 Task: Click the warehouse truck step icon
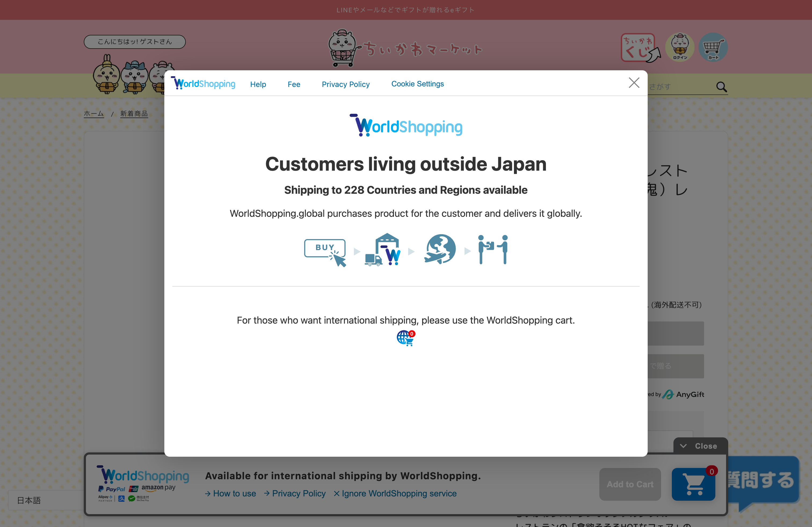[x=383, y=250]
